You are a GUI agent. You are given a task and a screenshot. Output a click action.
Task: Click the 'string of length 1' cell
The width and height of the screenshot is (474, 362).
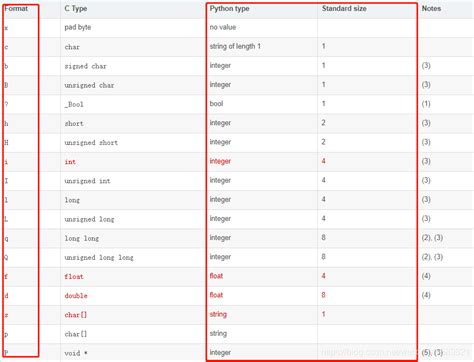(x=235, y=46)
